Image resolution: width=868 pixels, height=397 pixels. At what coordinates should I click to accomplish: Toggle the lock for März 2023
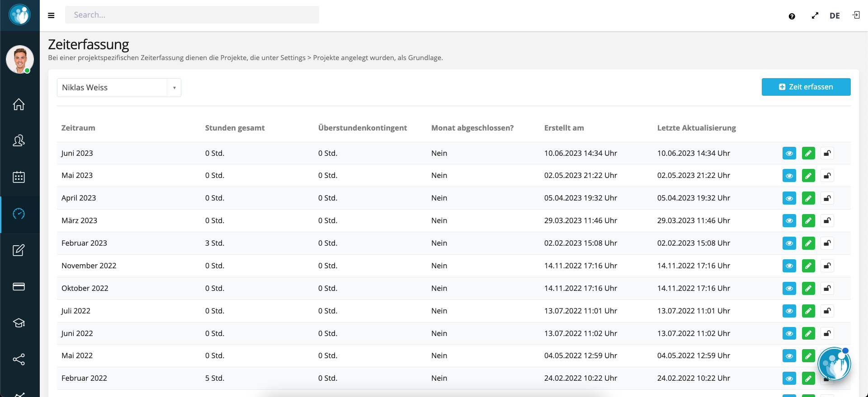point(827,221)
